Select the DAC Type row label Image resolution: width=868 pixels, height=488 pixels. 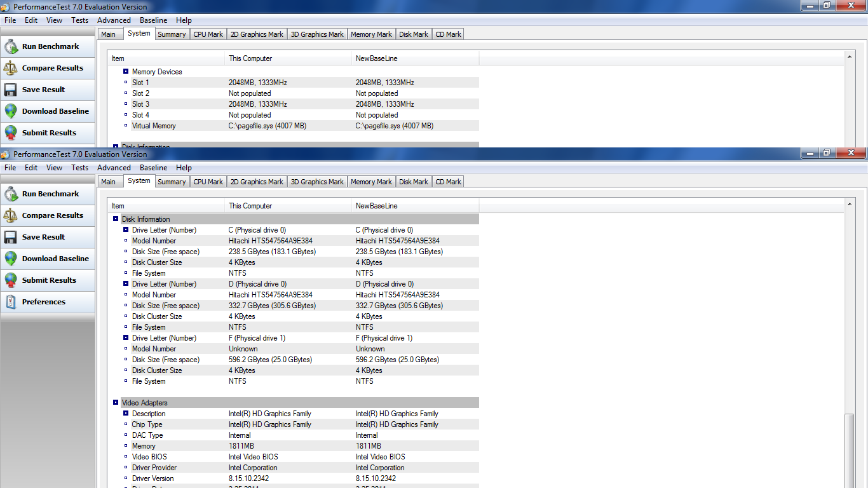pyautogui.click(x=147, y=435)
